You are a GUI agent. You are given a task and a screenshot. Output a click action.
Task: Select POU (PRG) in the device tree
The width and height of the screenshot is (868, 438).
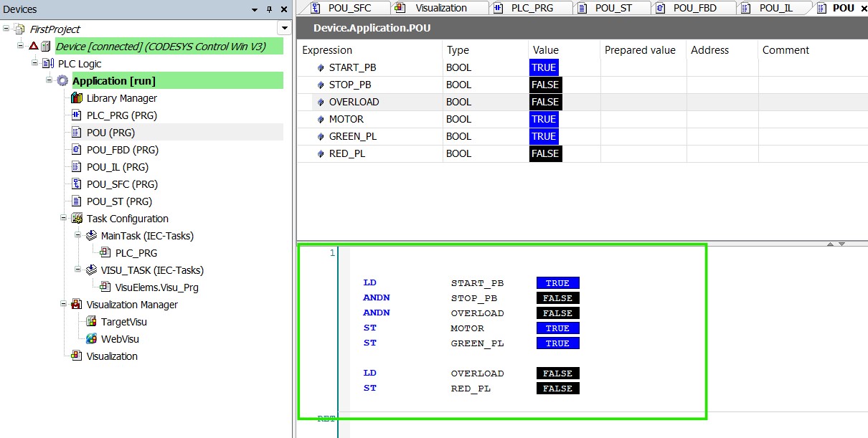pos(110,133)
